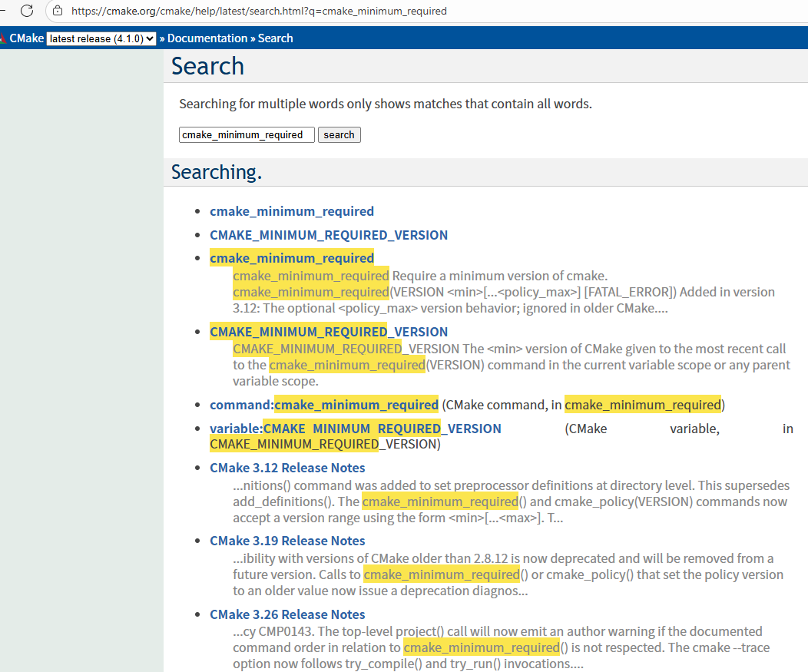
Task: Click the CMake home link in header
Action: click(x=26, y=38)
